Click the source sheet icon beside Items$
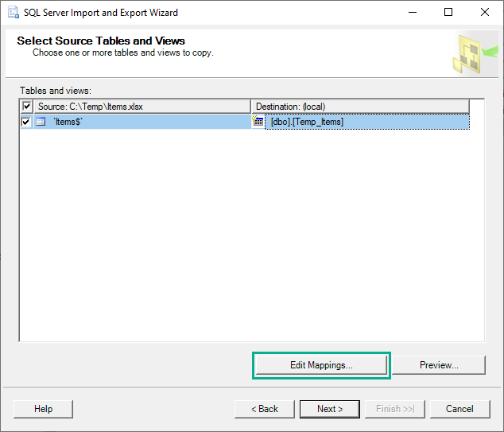The height and width of the screenshot is (432, 504). coord(41,122)
